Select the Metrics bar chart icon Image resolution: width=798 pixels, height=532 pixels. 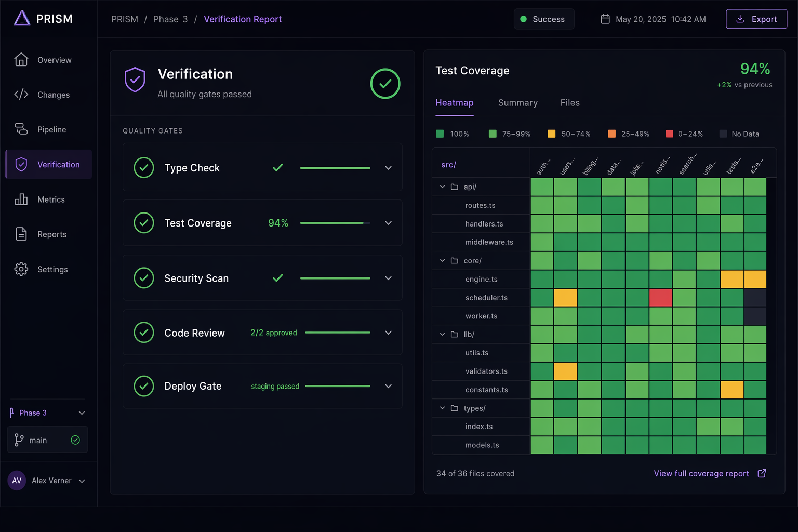[x=21, y=199]
